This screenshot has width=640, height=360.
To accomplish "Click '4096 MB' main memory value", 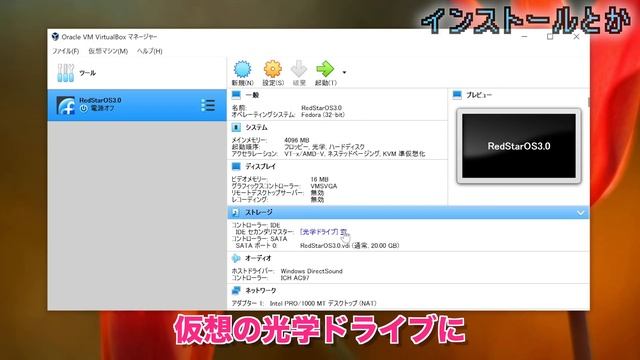I will coord(297,140).
